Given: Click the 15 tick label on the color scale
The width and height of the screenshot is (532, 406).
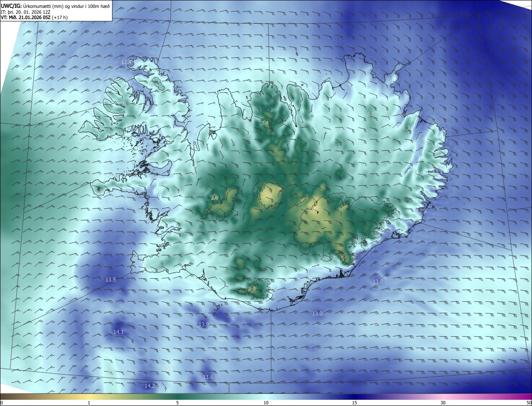Looking at the screenshot, I should point(355,403).
